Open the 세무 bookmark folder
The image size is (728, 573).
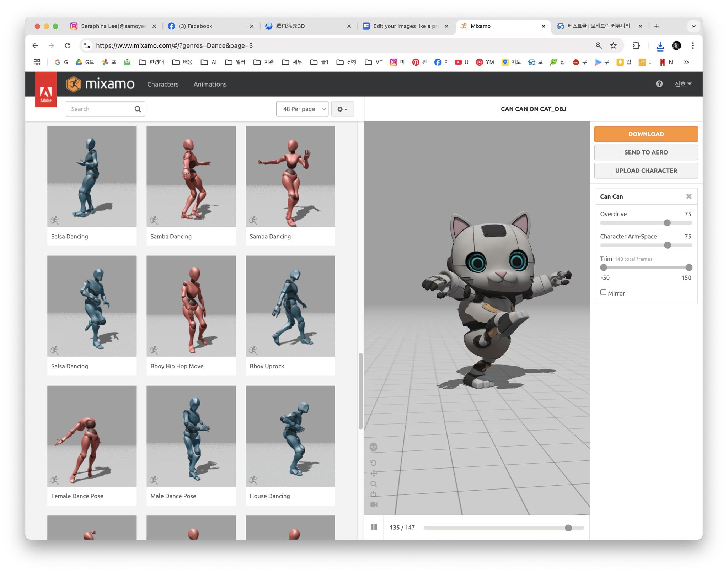292,62
